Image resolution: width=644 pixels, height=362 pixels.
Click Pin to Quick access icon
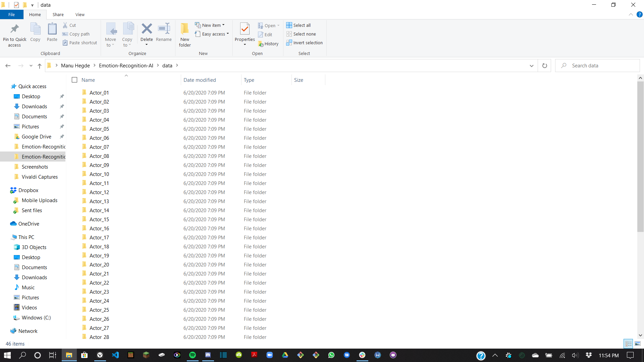pyautogui.click(x=14, y=29)
